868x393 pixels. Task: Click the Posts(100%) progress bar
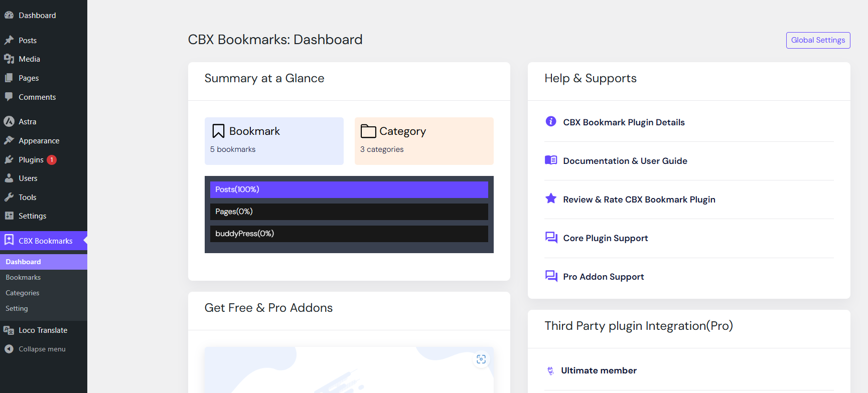pos(349,189)
